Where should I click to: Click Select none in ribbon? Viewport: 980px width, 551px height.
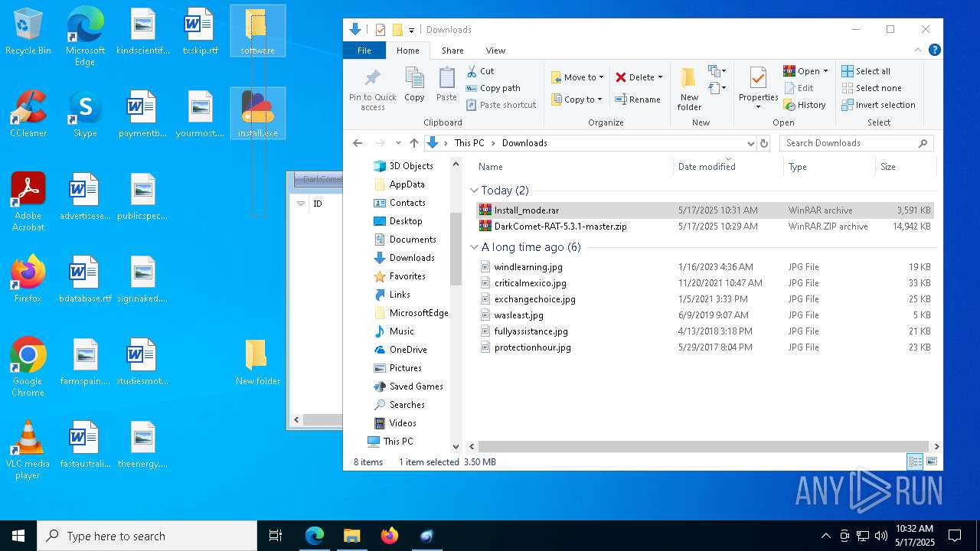tap(871, 88)
